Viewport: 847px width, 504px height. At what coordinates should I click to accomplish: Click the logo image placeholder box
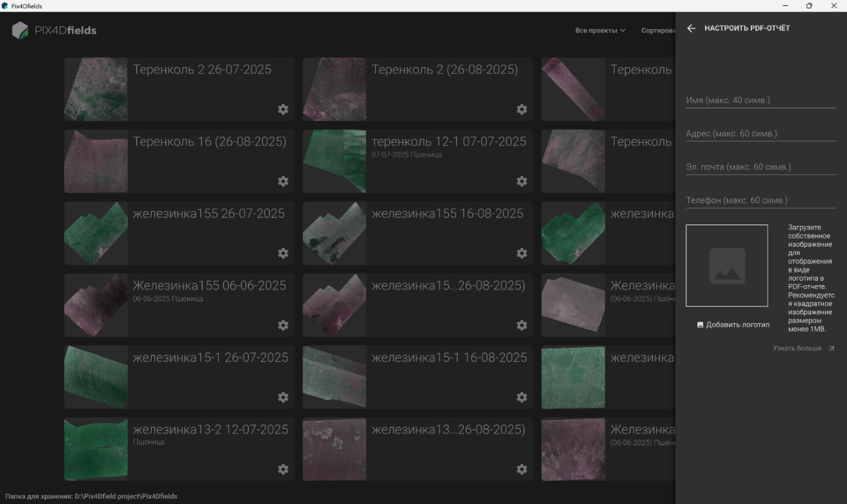click(727, 265)
